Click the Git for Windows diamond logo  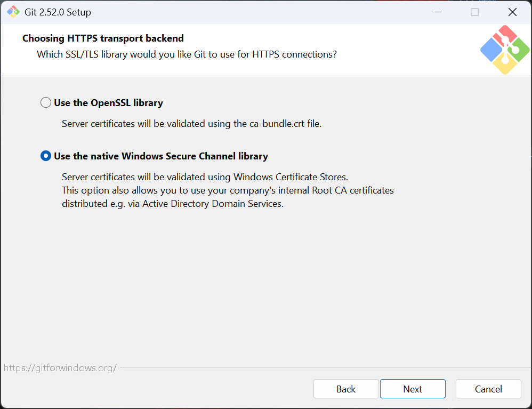point(504,50)
